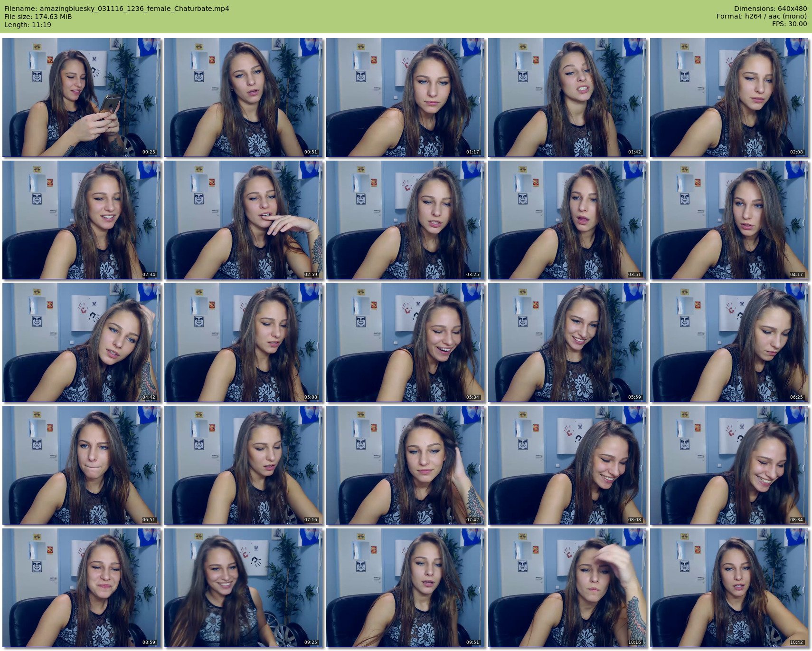This screenshot has height=651, width=812.
Task: Open the 05:34 thumbnail
Action: tap(406, 343)
